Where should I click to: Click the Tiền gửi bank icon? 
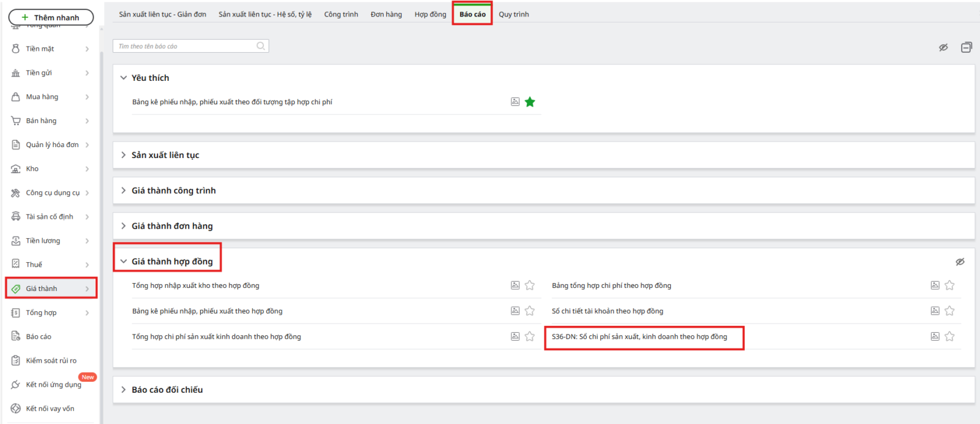[x=16, y=73]
